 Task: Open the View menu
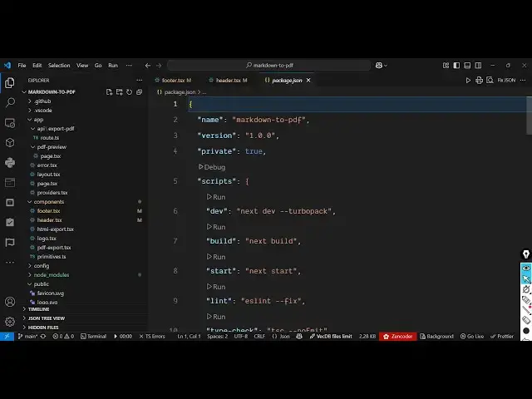point(82,66)
